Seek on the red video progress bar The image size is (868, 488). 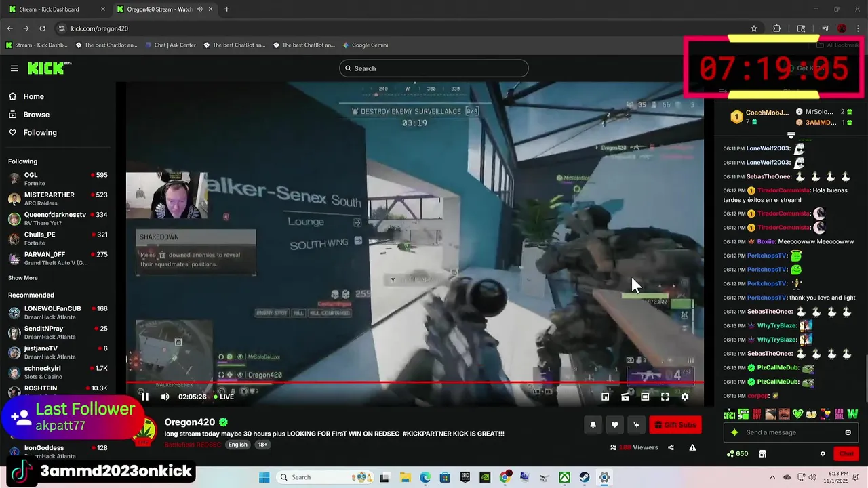pyautogui.click(x=415, y=383)
